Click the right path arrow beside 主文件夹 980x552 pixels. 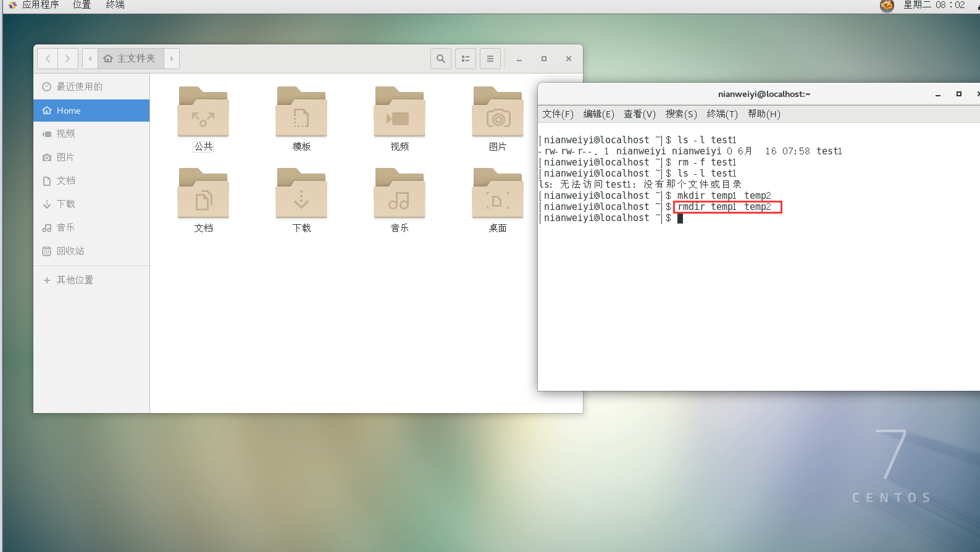coord(172,59)
